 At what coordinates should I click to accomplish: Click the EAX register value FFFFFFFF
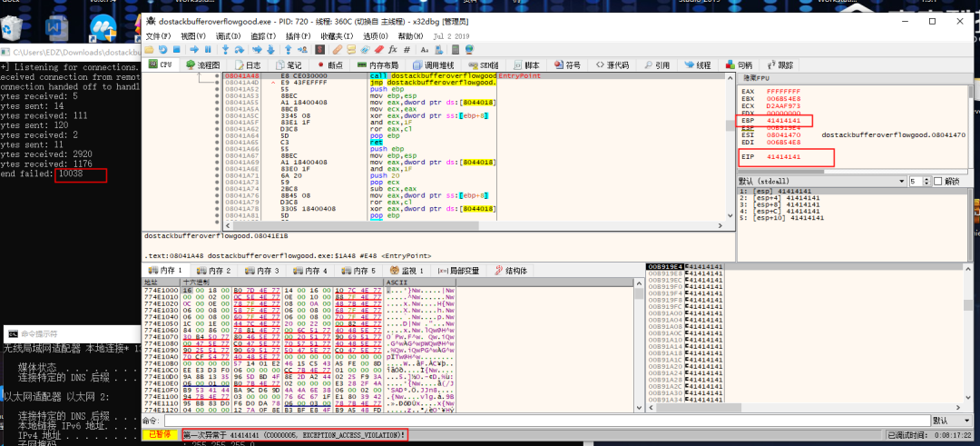783,92
